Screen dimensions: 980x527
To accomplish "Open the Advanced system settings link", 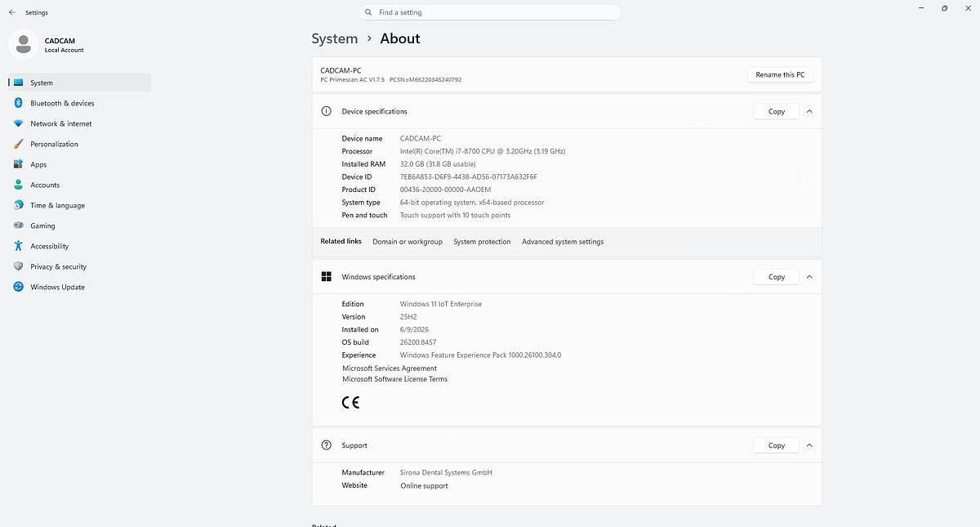I will [x=563, y=242].
